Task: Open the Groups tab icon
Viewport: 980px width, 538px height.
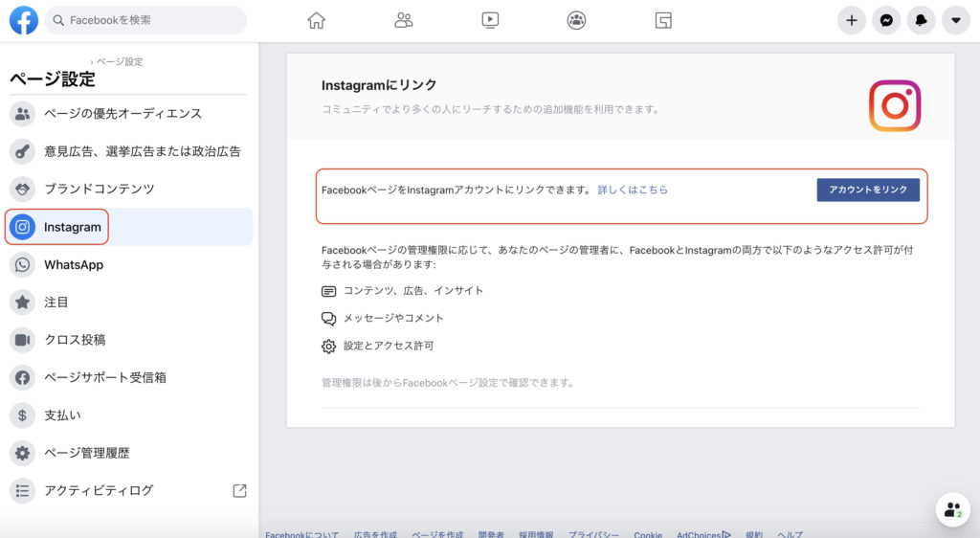Action: pos(576,21)
